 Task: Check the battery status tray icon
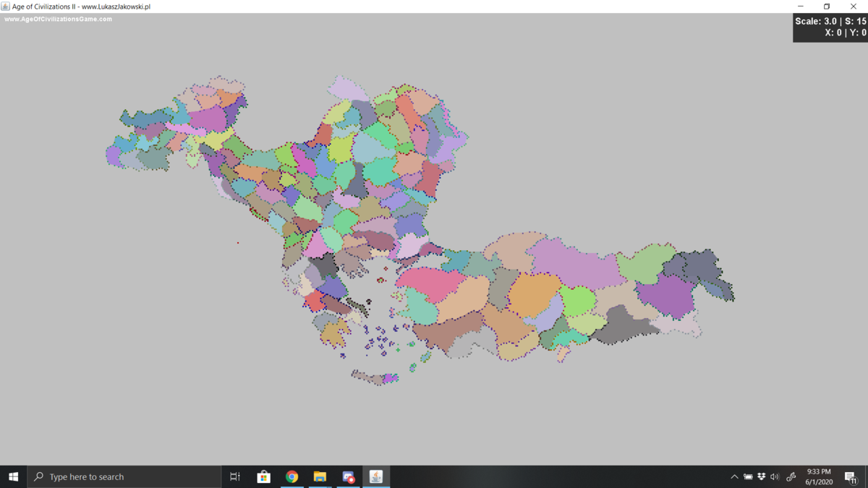pos(748,476)
